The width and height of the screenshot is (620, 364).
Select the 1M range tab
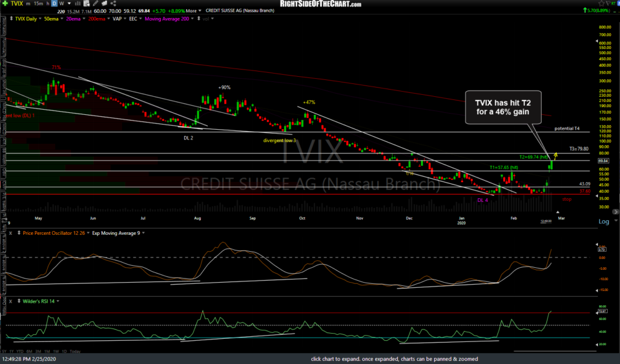coord(47,351)
